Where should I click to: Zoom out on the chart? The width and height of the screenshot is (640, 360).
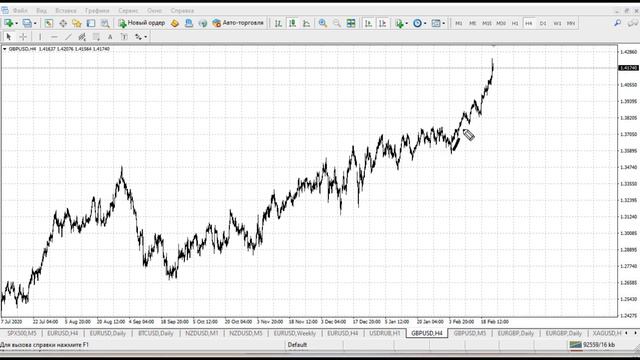336,23
